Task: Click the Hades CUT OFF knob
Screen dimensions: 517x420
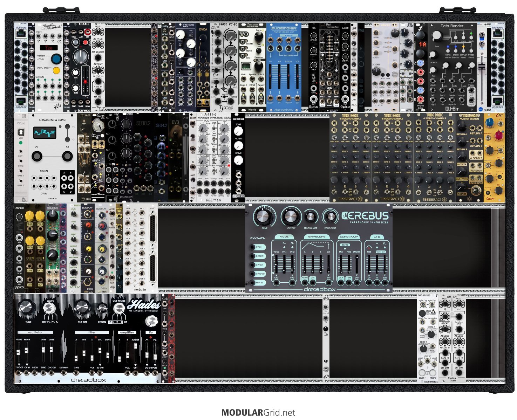Action: (82, 307)
